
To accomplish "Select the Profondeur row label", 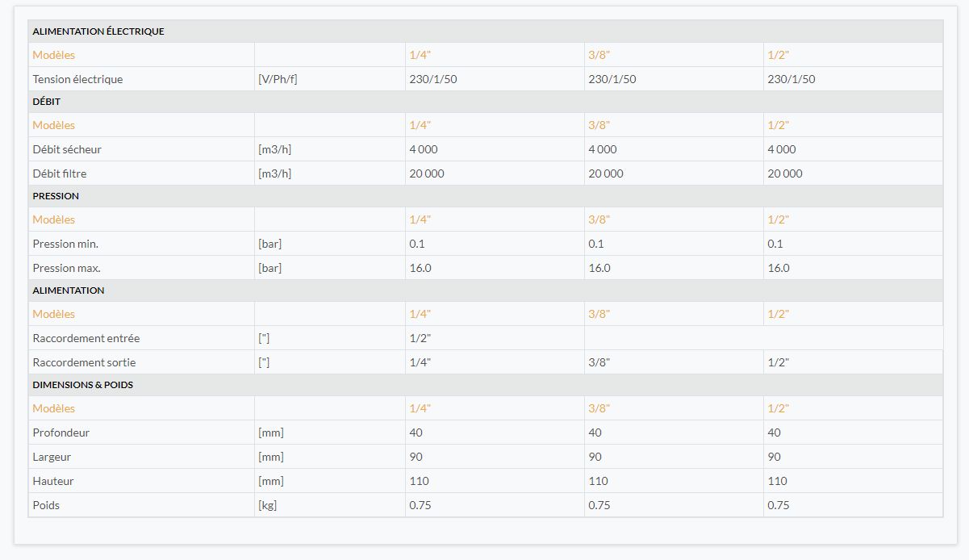I will point(61,433).
